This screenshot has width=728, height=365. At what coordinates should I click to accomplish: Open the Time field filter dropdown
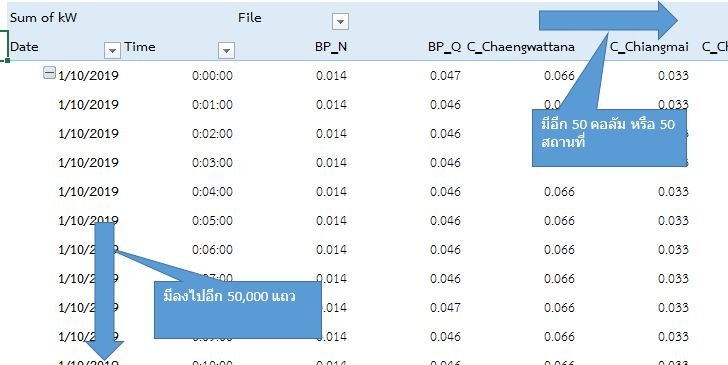point(226,50)
